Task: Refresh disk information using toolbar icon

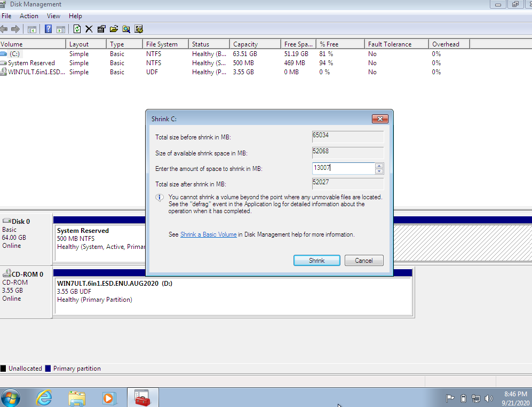Action: [76, 29]
